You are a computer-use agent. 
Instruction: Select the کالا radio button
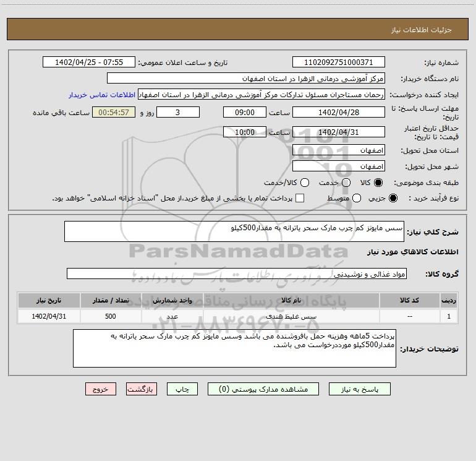378,183
